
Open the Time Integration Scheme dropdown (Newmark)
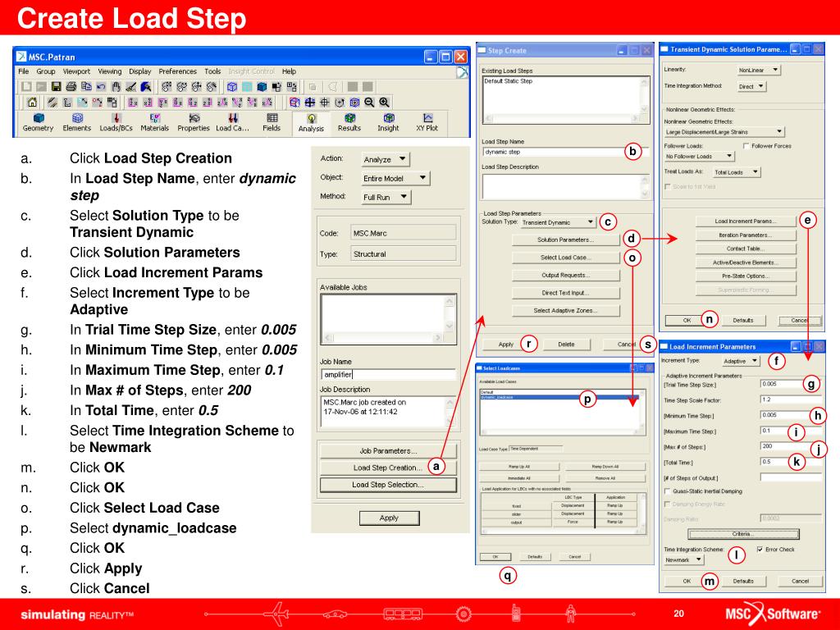[x=683, y=560]
